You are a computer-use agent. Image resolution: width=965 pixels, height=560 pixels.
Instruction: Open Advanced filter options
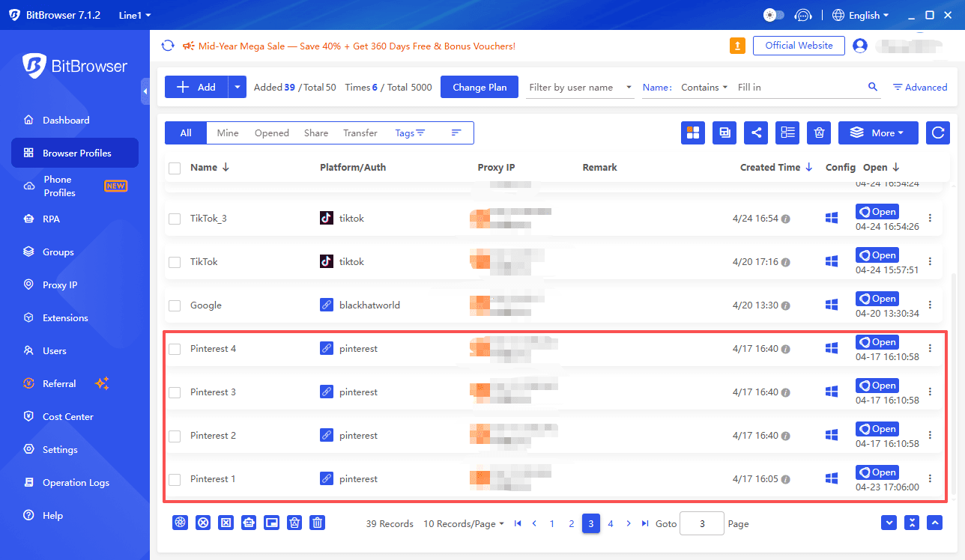point(920,87)
